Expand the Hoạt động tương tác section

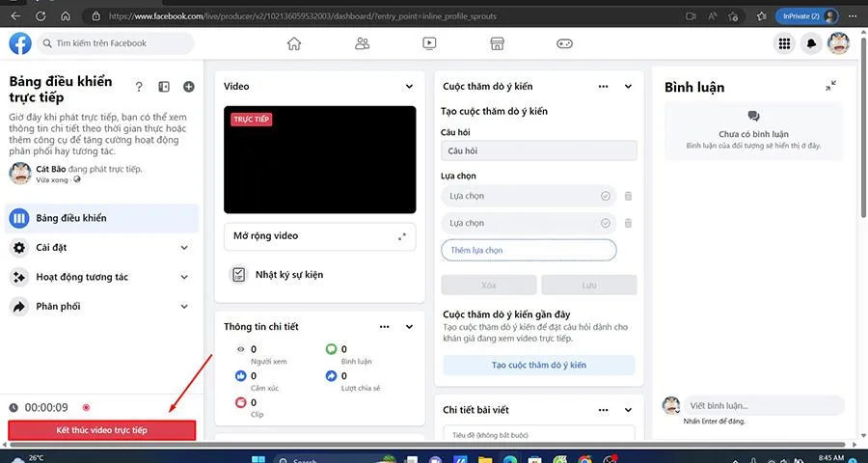102,277
